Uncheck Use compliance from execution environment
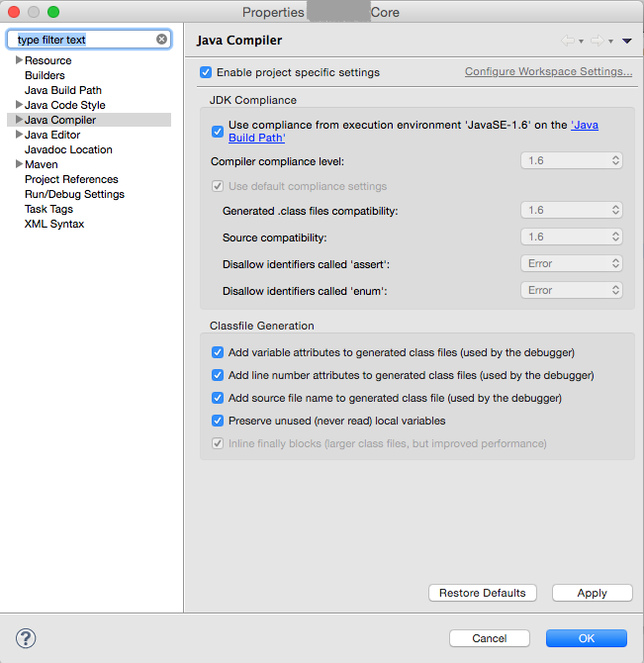Screen dimensions: 644x663 (218, 131)
